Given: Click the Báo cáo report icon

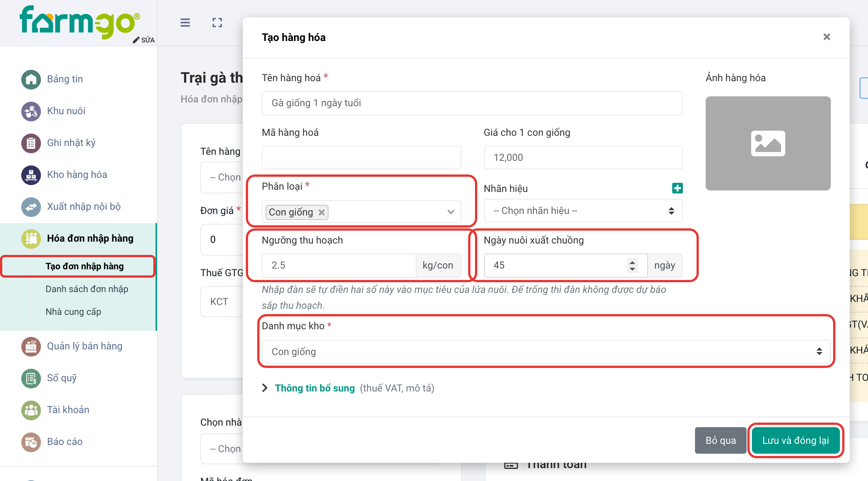Looking at the screenshot, I should point(31,442).
